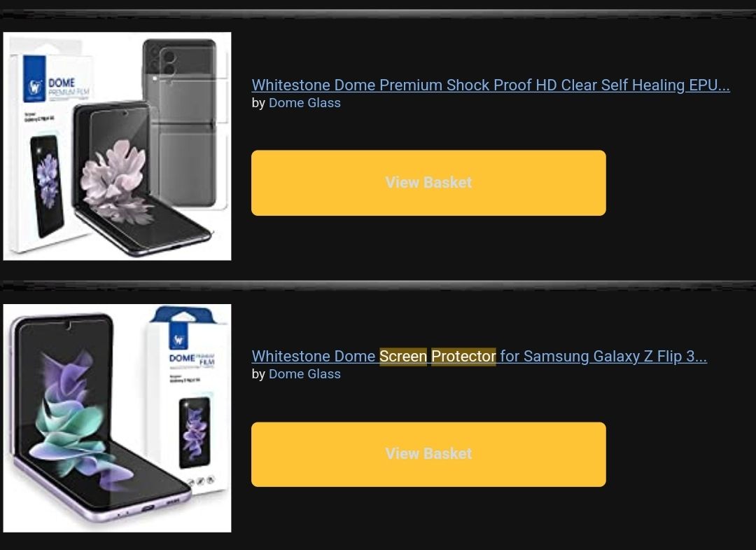Open the first product thumbnail with grey phone
This screenshot has height=550, width=756.
pyautogui.click(x=117, y=146)
